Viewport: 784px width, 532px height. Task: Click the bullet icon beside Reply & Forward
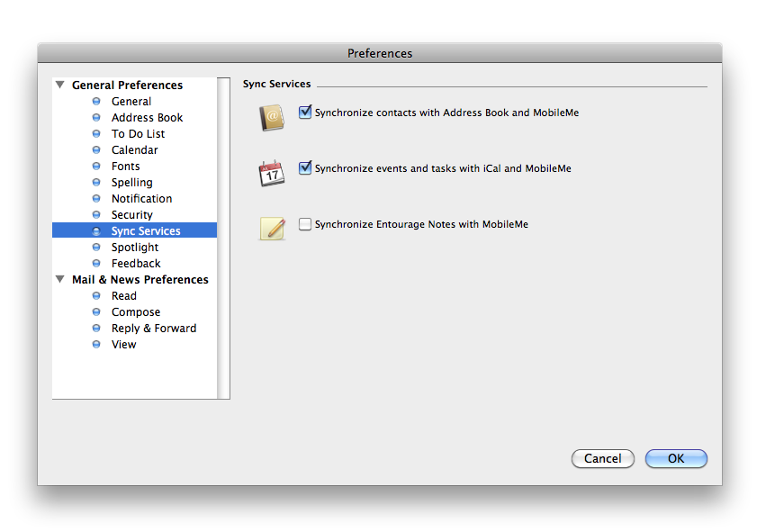coord(96,328)
